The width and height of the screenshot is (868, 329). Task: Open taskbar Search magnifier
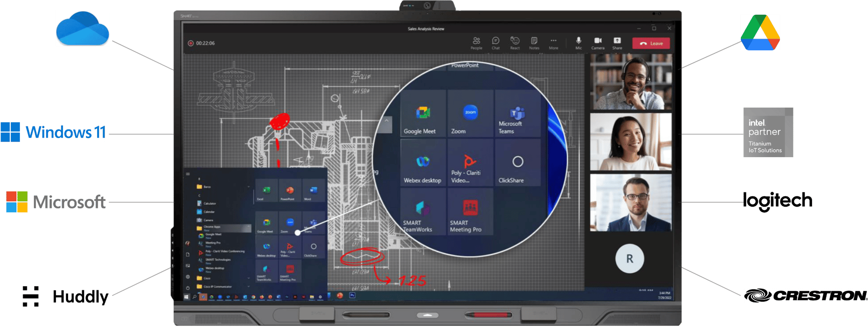point(194,297)
